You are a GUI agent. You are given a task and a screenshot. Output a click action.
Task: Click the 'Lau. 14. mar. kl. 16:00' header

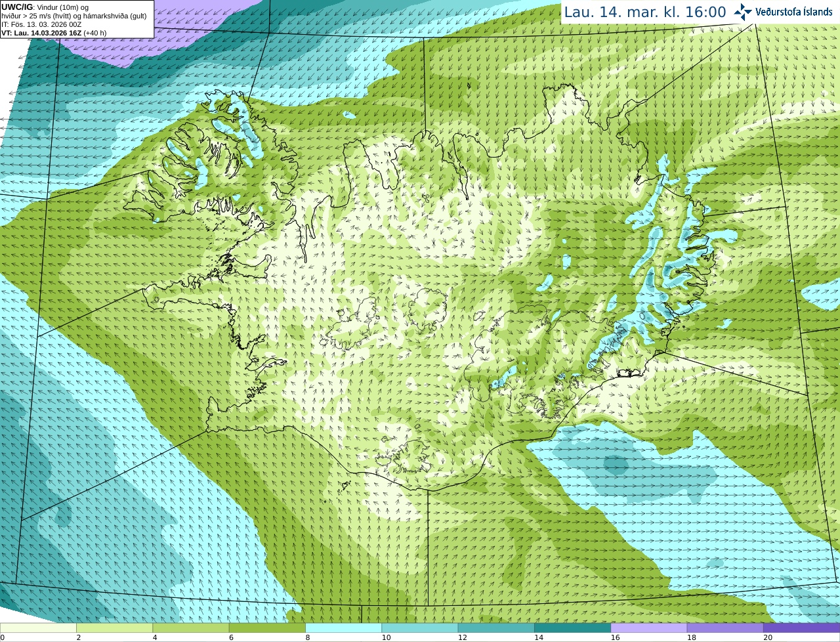tap(645, 12)
